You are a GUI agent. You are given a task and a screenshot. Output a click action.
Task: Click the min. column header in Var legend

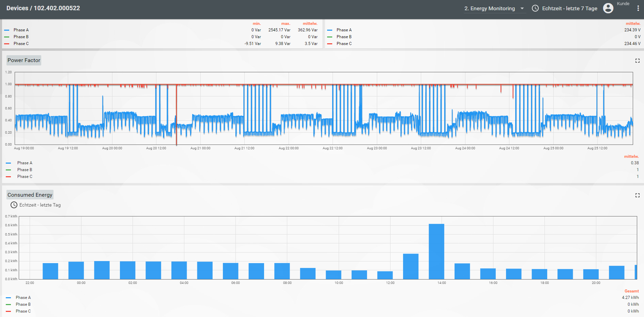click(257, 24)
